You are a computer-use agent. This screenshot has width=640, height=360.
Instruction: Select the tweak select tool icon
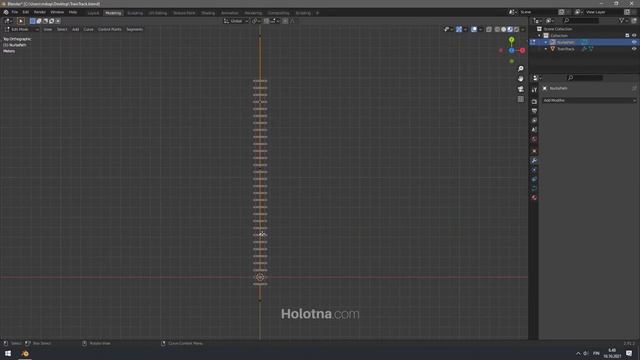coord(20,21)
